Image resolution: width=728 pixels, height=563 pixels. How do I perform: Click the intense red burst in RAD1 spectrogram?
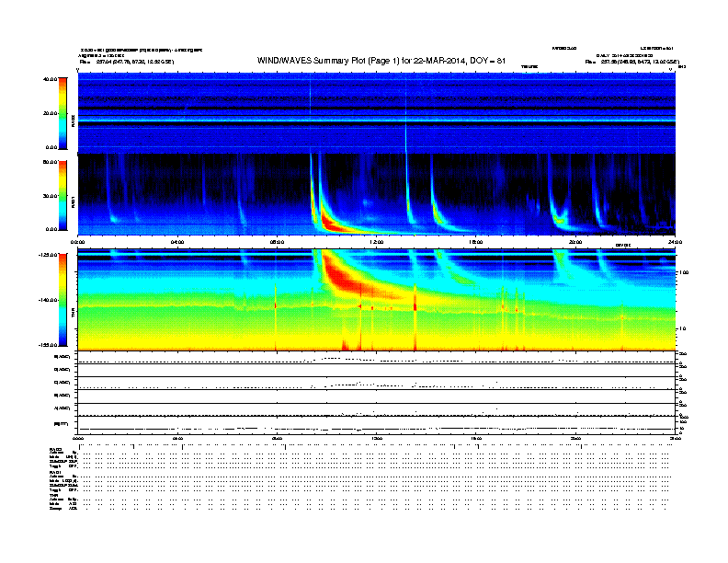332,224
